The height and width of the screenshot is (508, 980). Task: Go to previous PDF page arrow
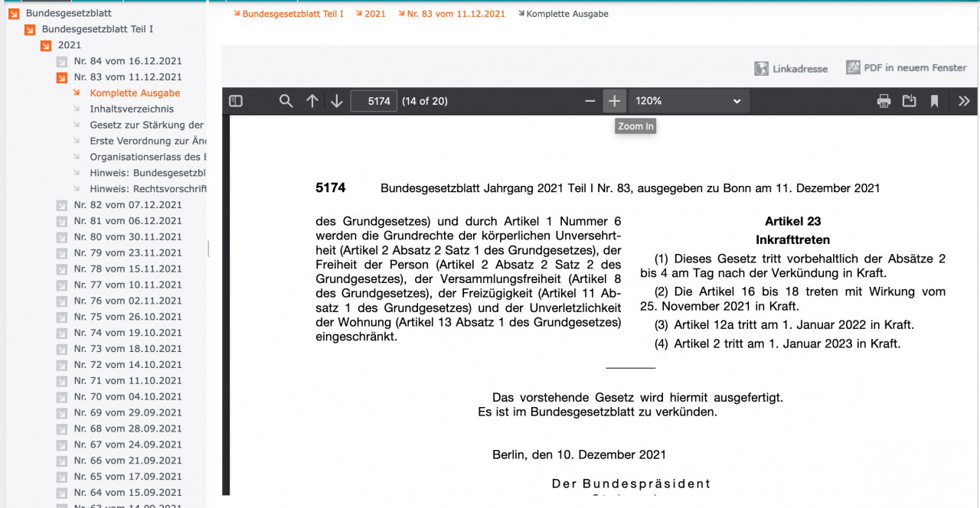tap(312, 101)
